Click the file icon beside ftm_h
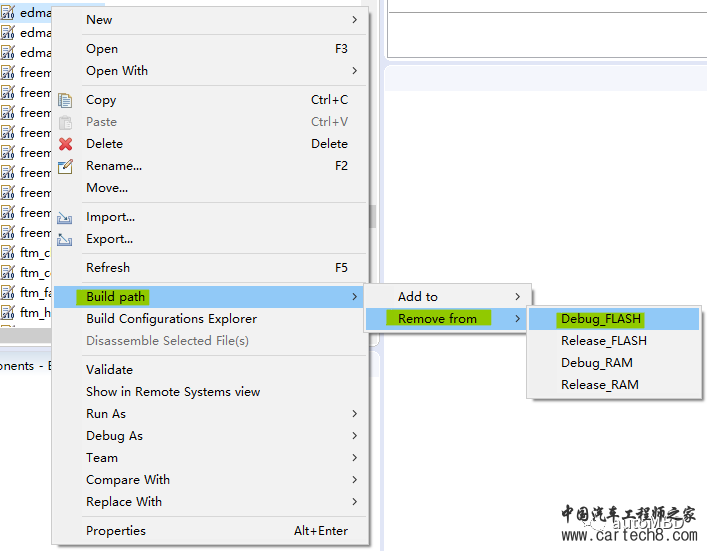 [x=8, y=312]
